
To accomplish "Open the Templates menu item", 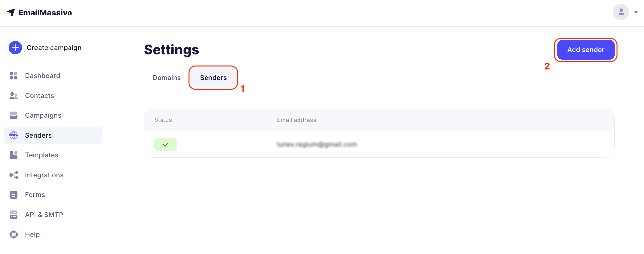I will click(42, 155).
